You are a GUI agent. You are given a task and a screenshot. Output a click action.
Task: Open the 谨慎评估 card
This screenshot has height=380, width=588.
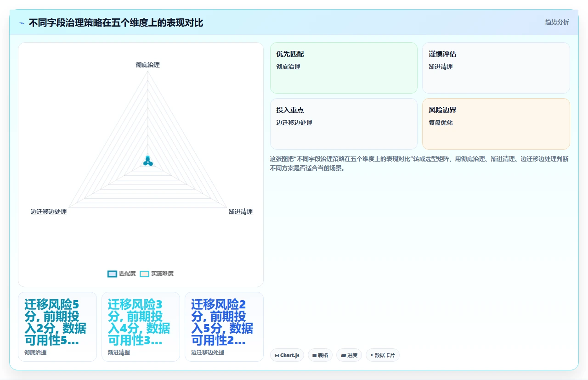(x=496, y=68)
